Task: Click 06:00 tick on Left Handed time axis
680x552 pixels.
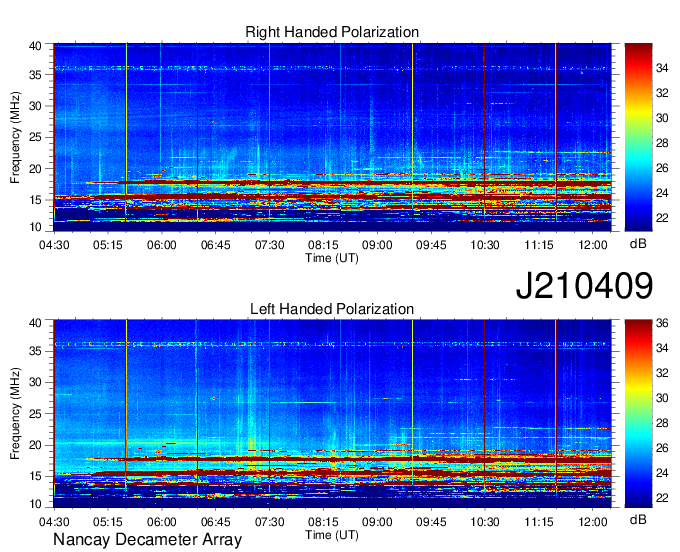Action: [x=161, y=522]
